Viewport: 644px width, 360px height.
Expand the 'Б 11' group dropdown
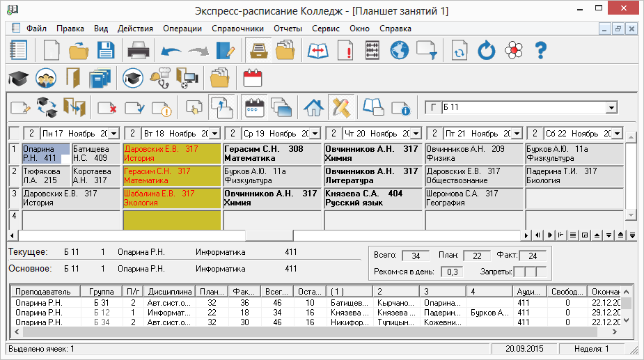point(611,108)
